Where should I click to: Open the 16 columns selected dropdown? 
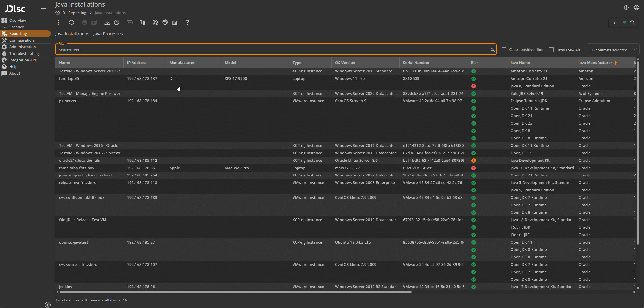[612, 50]
